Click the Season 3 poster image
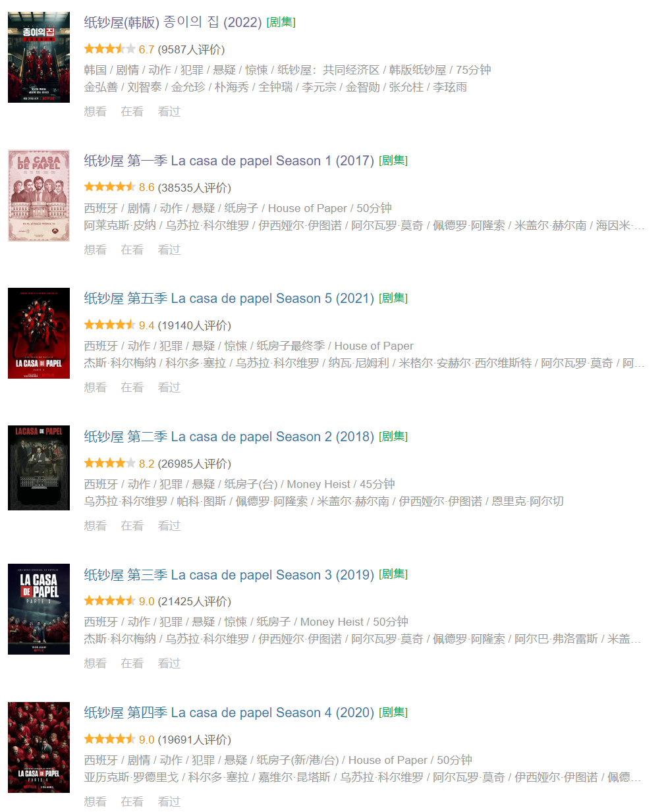 click(39, 609)
